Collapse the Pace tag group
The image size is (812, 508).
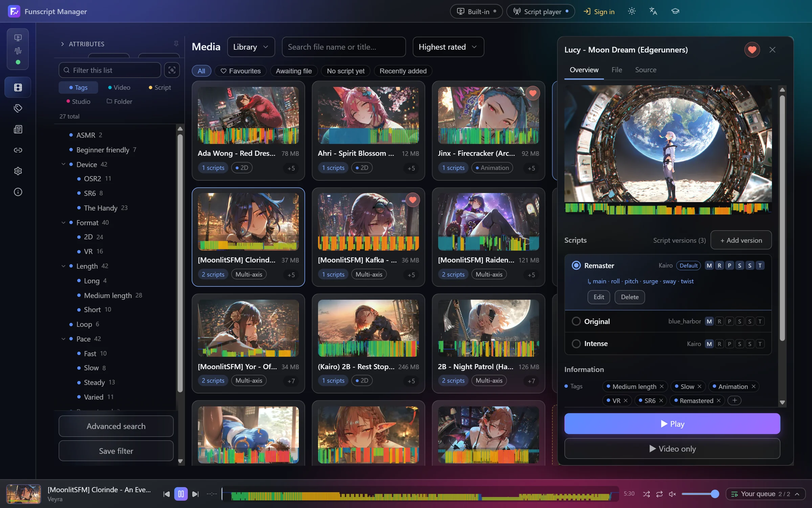tap(63, 339)
